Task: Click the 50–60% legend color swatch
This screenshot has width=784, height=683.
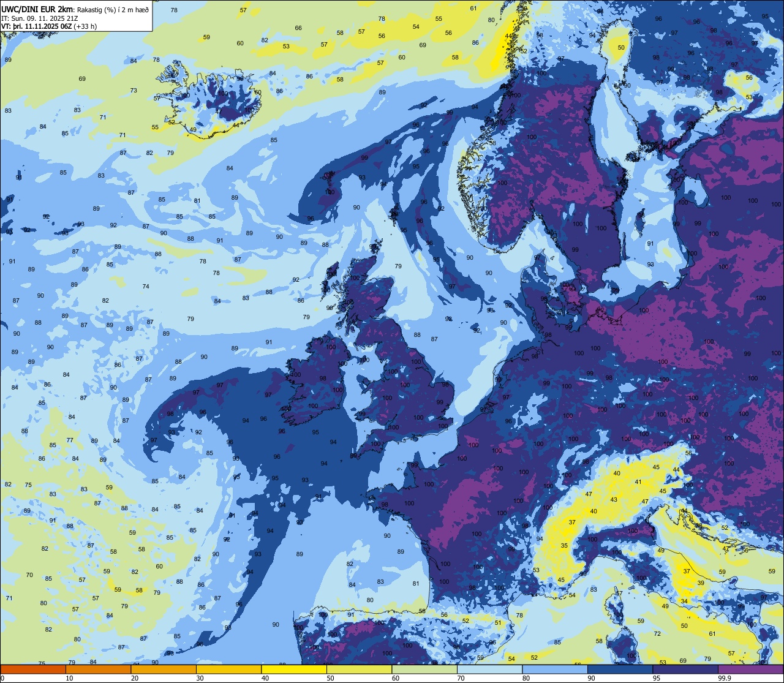Action: point(359,669)
